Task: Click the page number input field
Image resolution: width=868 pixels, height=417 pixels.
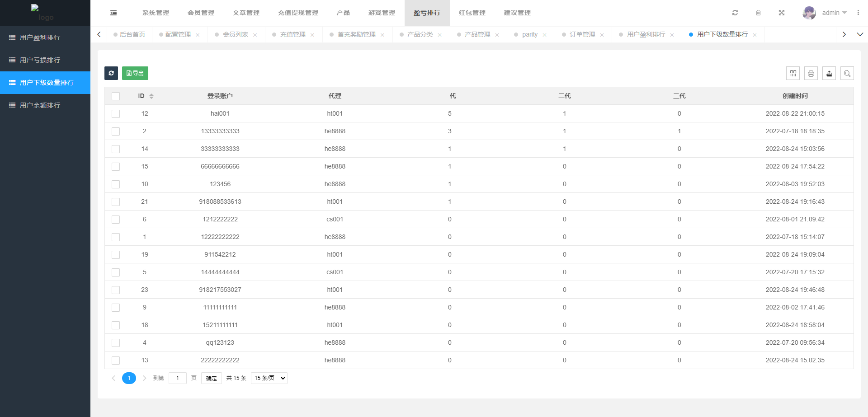Action: coord(178,378)
